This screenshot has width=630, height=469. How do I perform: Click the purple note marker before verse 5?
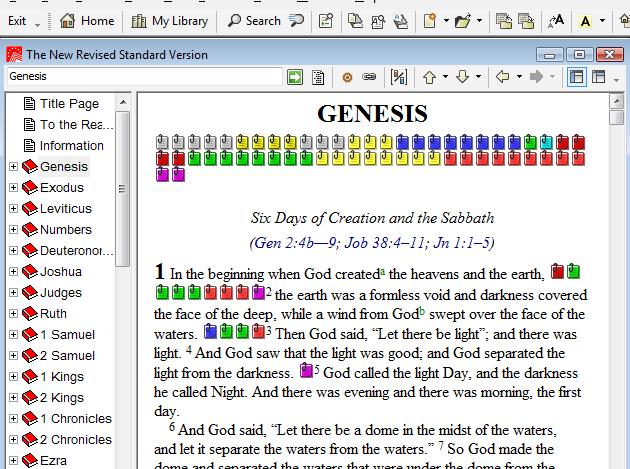pyautogui.click(x=306, y=370)
